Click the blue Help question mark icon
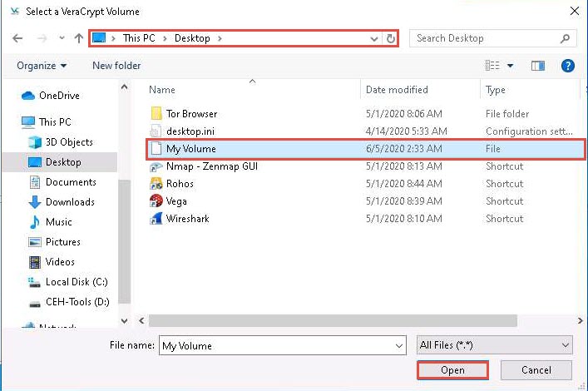The image size is (588, 391). 568,66
